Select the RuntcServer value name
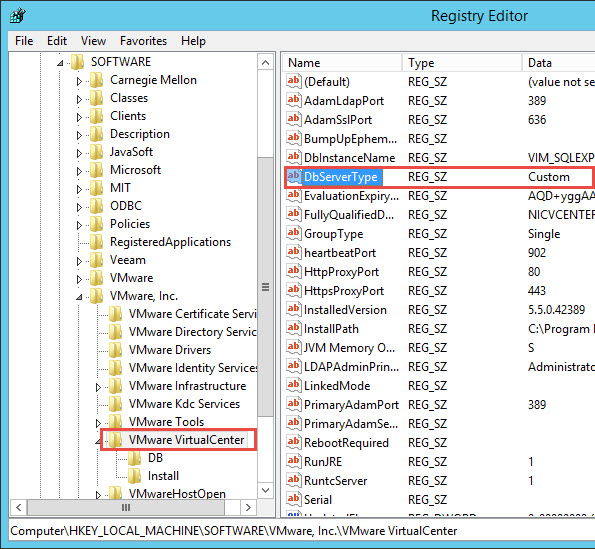The image size is (595, 549). 335,481
